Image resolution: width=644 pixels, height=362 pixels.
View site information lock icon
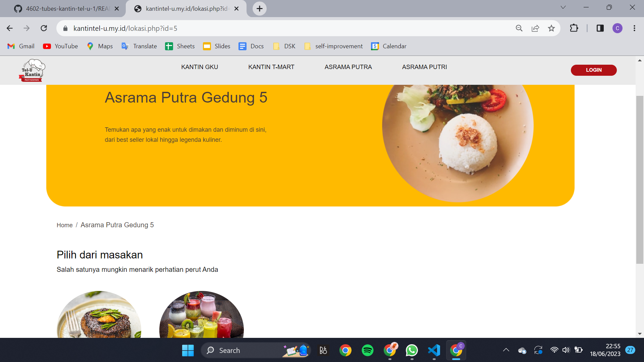coord(65,28)
